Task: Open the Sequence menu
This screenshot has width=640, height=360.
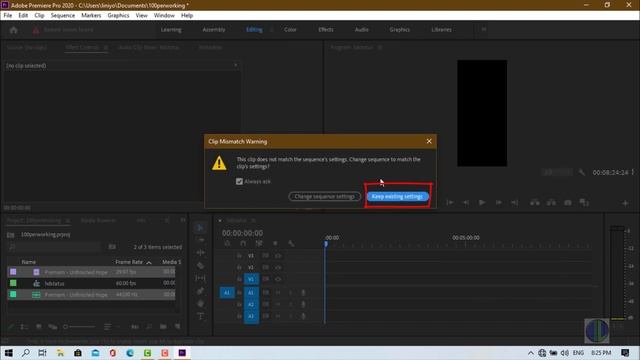Action: point(62,16)
